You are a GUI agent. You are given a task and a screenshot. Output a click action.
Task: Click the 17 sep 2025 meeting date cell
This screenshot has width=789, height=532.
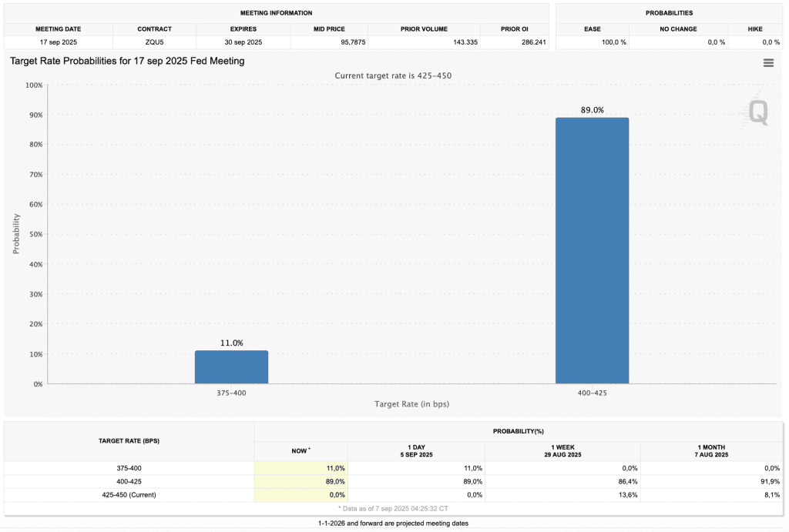59,42
